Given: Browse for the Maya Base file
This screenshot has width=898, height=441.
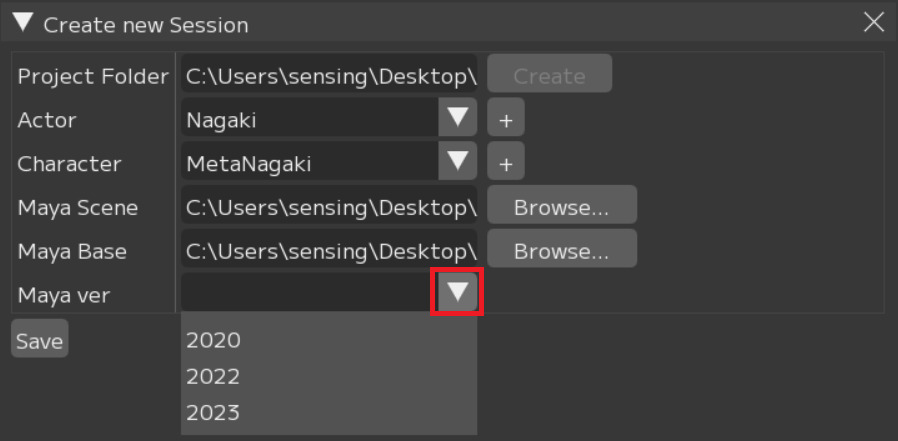Looking at the screenshot, I should tap(561, 251).
